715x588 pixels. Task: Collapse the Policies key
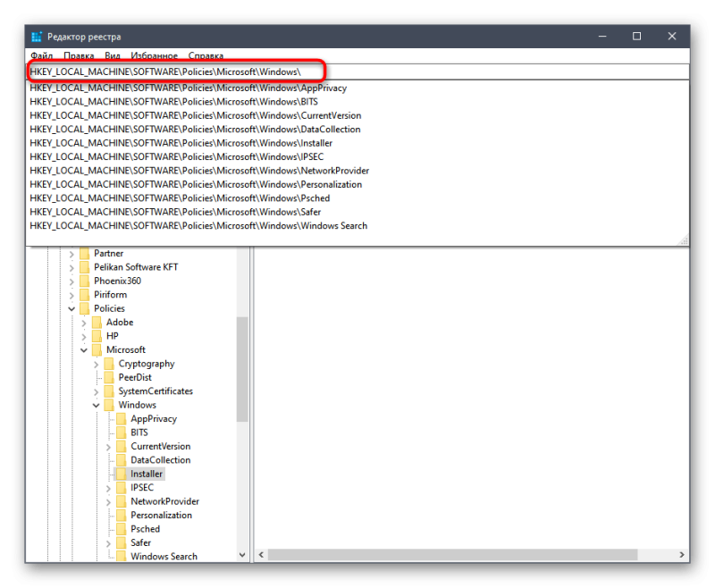click(71, 308)
